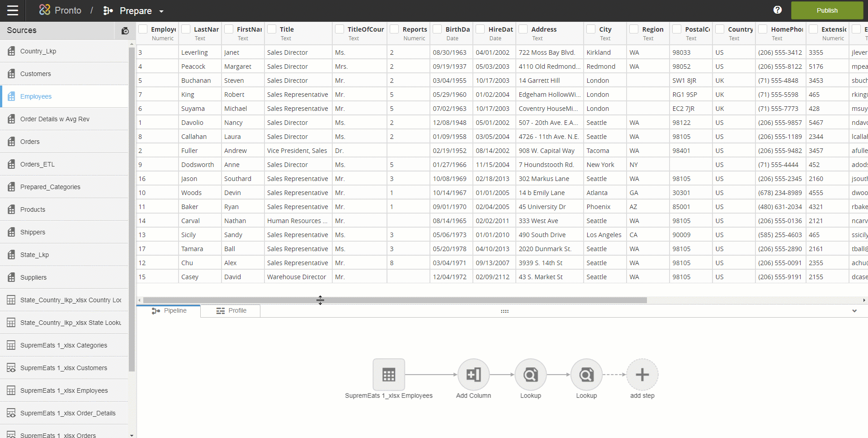Select the second Lookup pipeline step
868x438 pixels.
click(586, 375)
